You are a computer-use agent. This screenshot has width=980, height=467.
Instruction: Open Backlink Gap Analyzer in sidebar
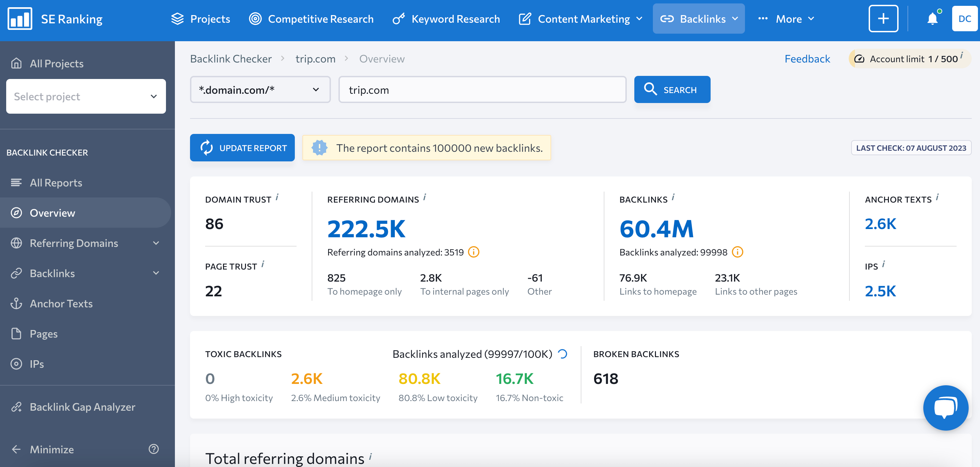pyautogui.click(x=82, y=407)
